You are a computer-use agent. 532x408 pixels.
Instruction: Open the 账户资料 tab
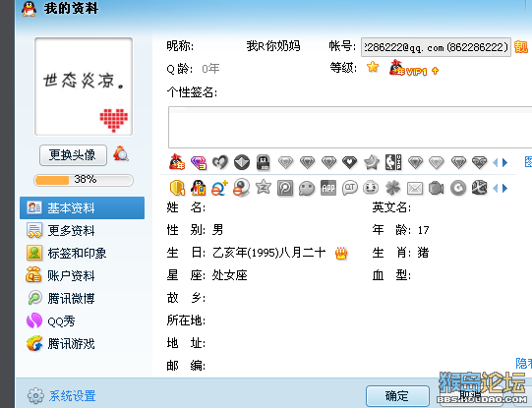point(82,275)
